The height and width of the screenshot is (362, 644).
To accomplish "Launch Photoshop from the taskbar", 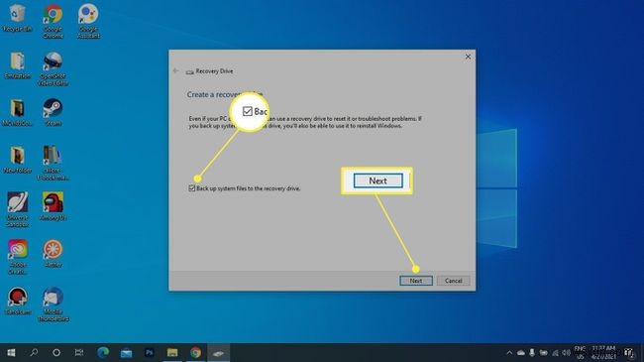I will click(x=149, y=352).
